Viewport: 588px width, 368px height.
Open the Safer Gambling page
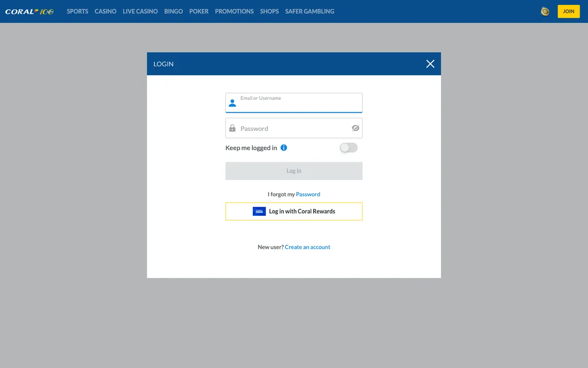pos(310,11)
